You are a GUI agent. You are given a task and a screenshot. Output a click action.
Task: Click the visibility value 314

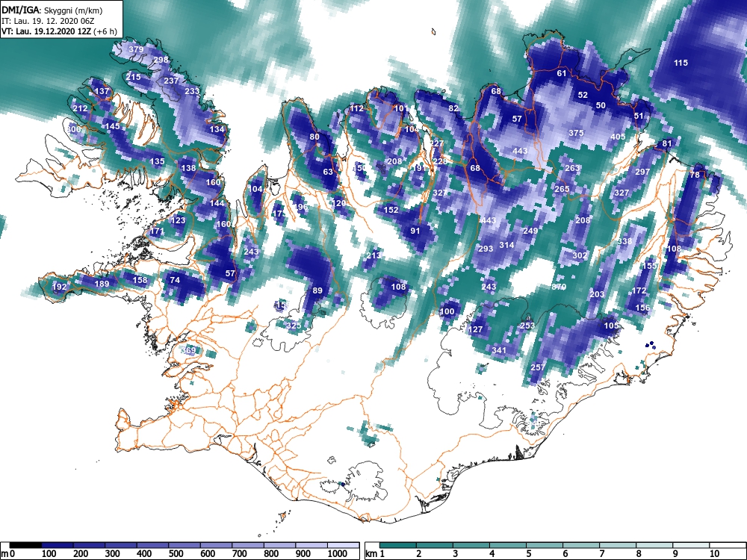point(506,245)
